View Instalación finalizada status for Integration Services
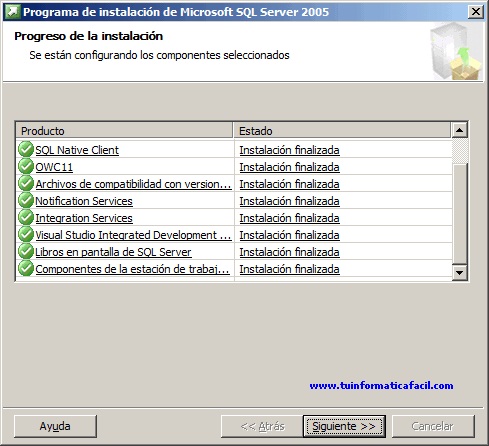 click(289, 218)
